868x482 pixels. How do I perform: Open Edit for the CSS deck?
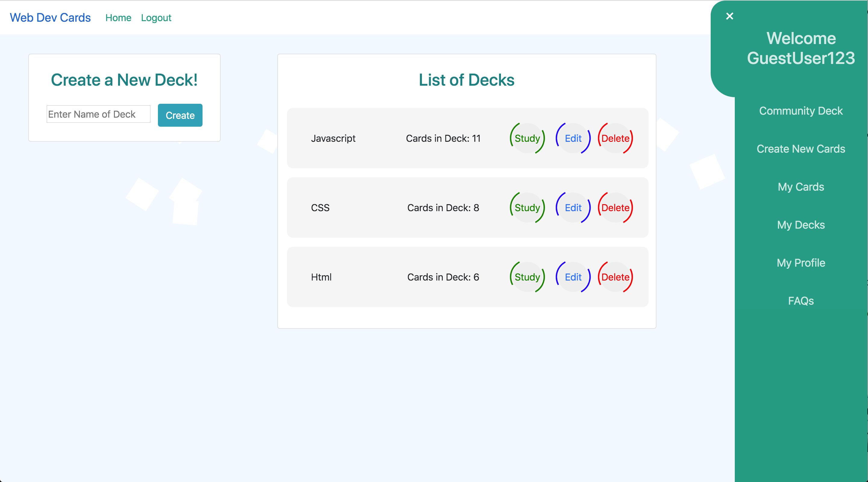tap(573, 208)
